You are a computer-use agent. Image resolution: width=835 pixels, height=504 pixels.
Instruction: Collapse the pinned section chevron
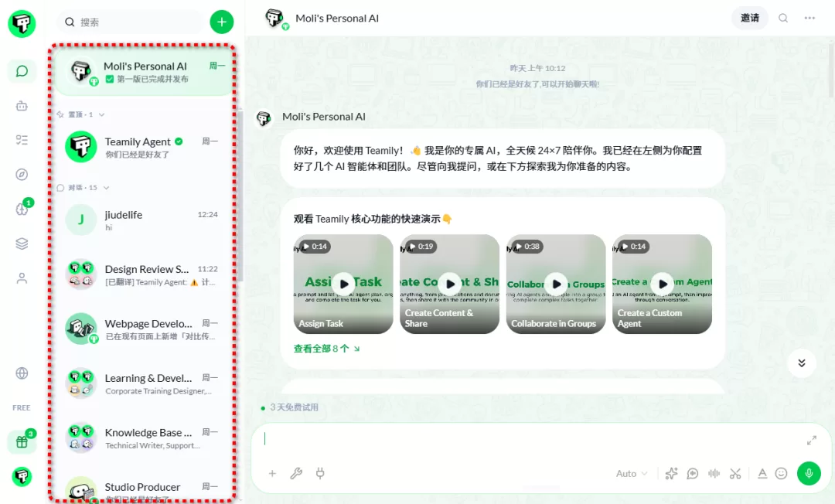[x=102, y=114]
